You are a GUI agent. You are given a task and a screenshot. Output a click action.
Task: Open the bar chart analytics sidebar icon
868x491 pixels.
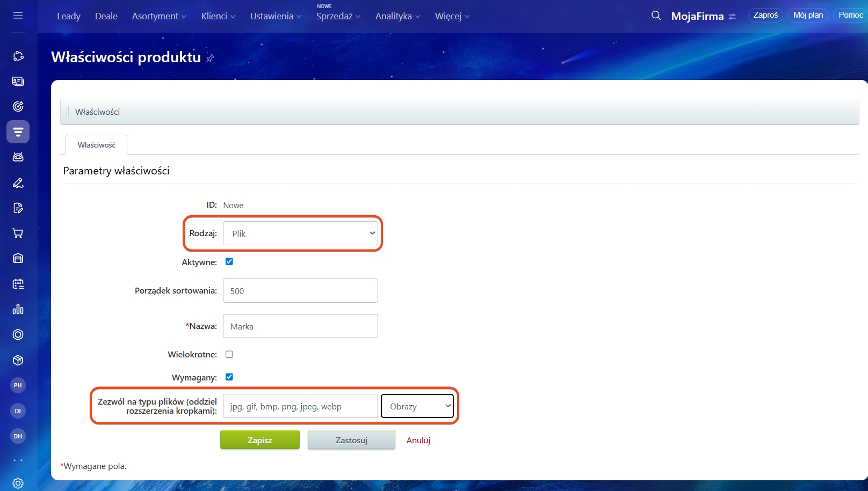pyautogui.click(x=18, y=309)
